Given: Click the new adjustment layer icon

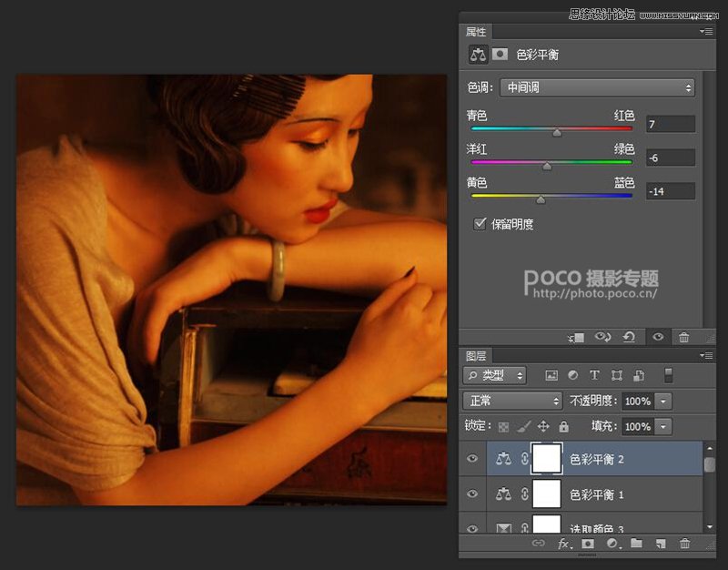Looking at the screenshot, I should coord(612,543).
